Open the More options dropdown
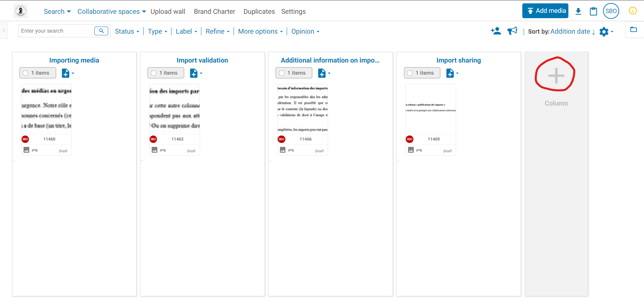Screen dimensions: 644x304 pos(260,31)
